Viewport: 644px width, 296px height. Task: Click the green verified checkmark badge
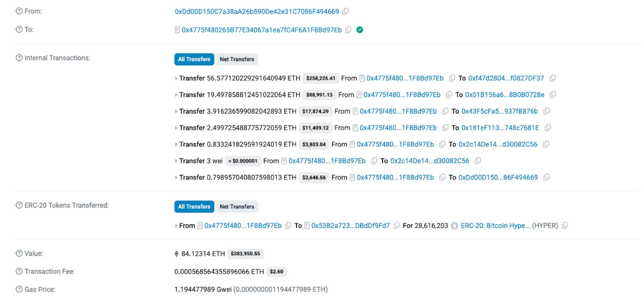coord(359,30)
